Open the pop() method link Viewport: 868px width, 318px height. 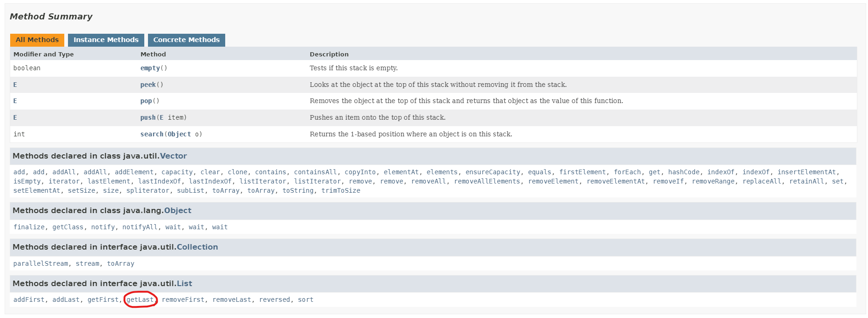[146, 101]
